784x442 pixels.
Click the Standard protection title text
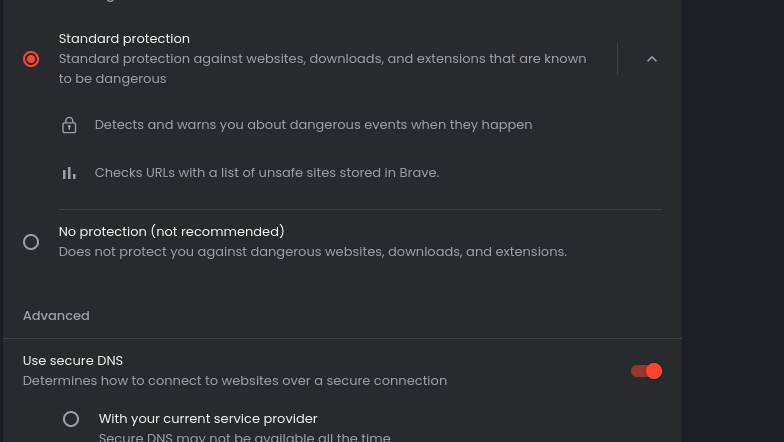pos(124,39)
